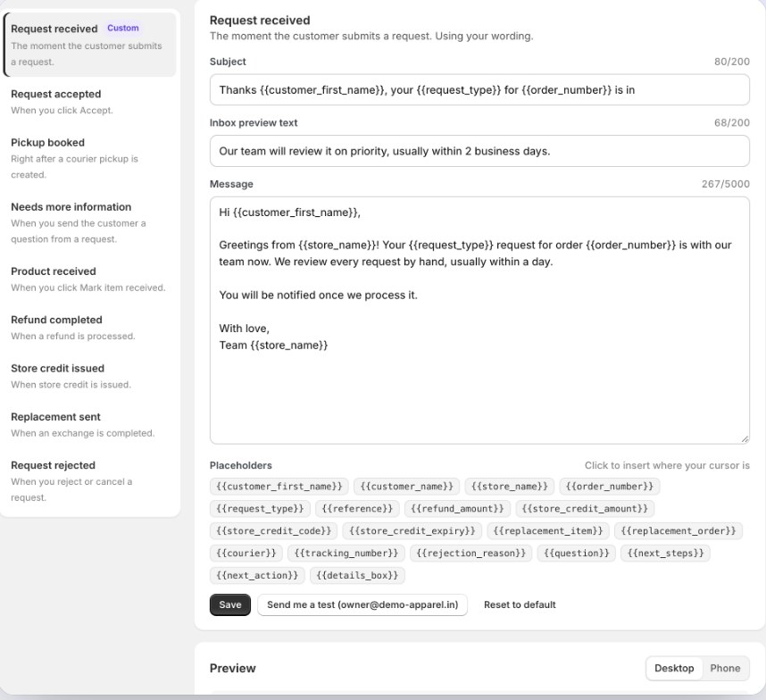The width and height of the screenshot is (766, 700).
Task: Select the Refund completed template
Action: tap(90, 328)
